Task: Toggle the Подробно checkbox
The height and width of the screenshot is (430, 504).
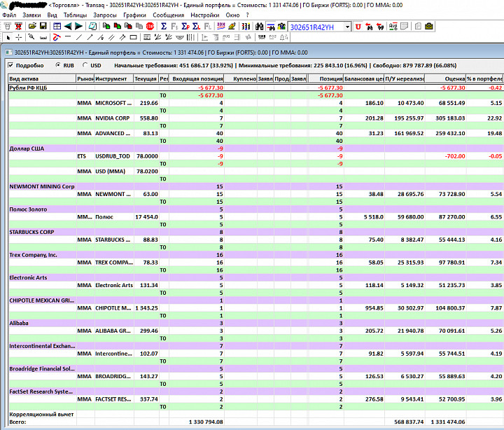Action: [x=11, y=65]
